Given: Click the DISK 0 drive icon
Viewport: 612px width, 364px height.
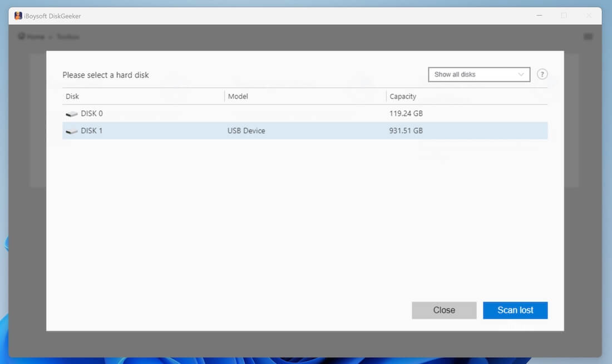Looking at the screenshot, I should tap(71, 114).
